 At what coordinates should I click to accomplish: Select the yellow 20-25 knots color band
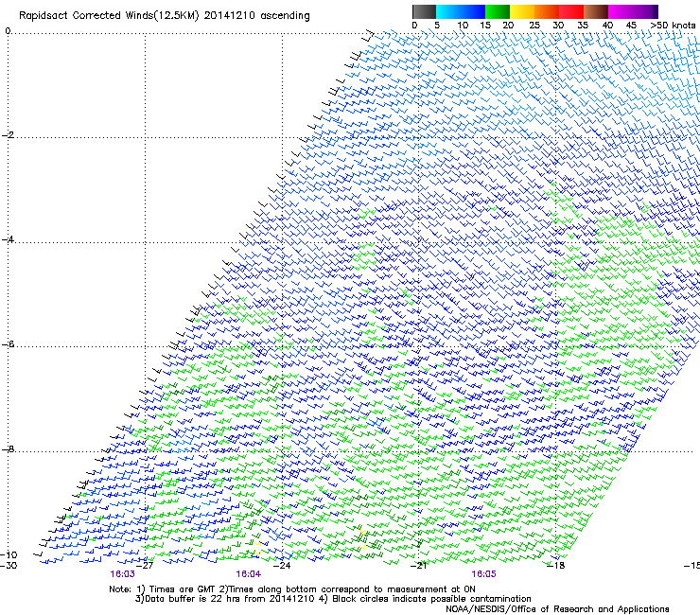pyautogui.click(x=522, y=11)
